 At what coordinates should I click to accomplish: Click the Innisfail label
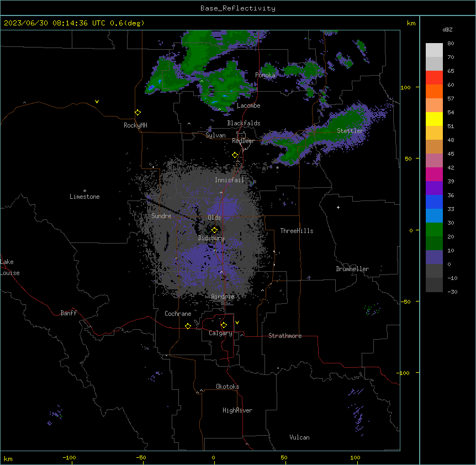pyautogui.click(x=229, y=180)
